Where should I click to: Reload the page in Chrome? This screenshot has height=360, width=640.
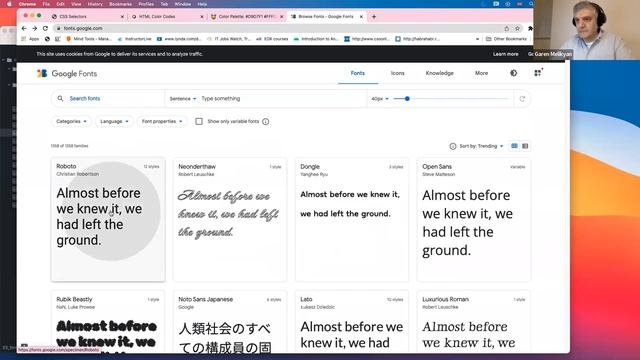pyautogui.click(x=45, y=29)
